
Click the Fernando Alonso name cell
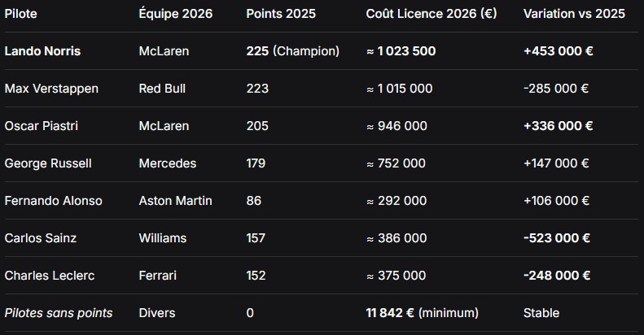54,201
